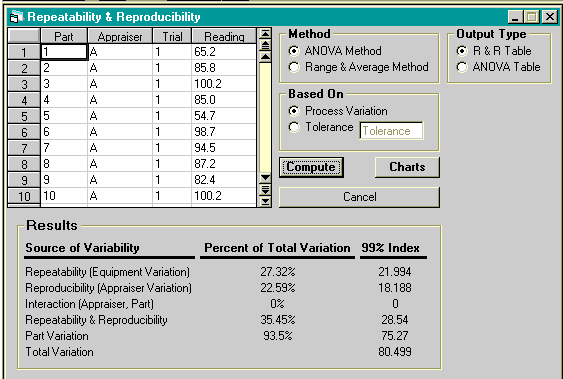Click Reading cell 100.2 in row 10
The image size is (563, 379).
click(224, 196)
